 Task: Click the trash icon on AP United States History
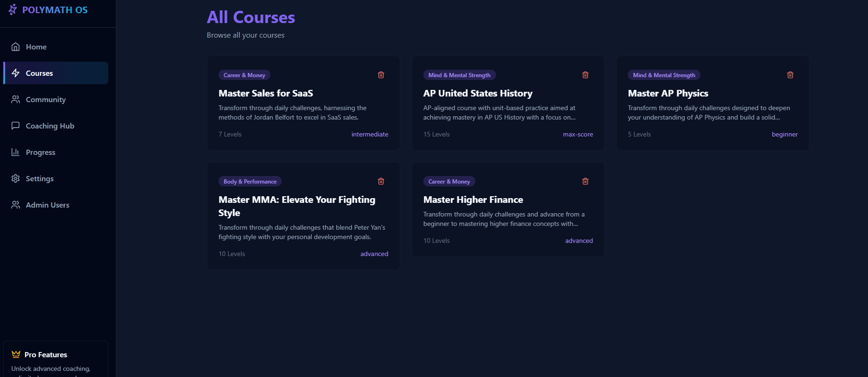click(585, 75)
